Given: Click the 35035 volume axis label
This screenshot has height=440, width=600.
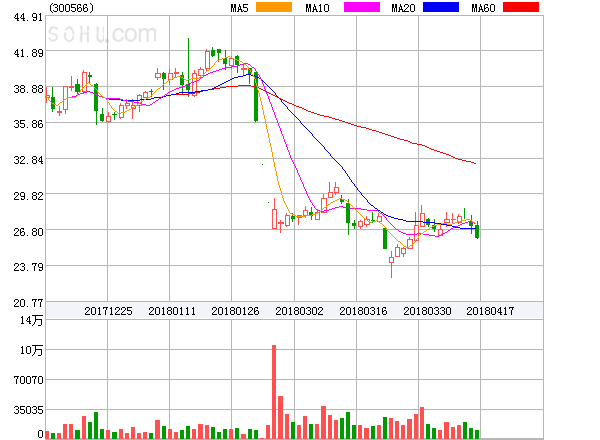Looking at the screenshot, I should coord(28,411).
